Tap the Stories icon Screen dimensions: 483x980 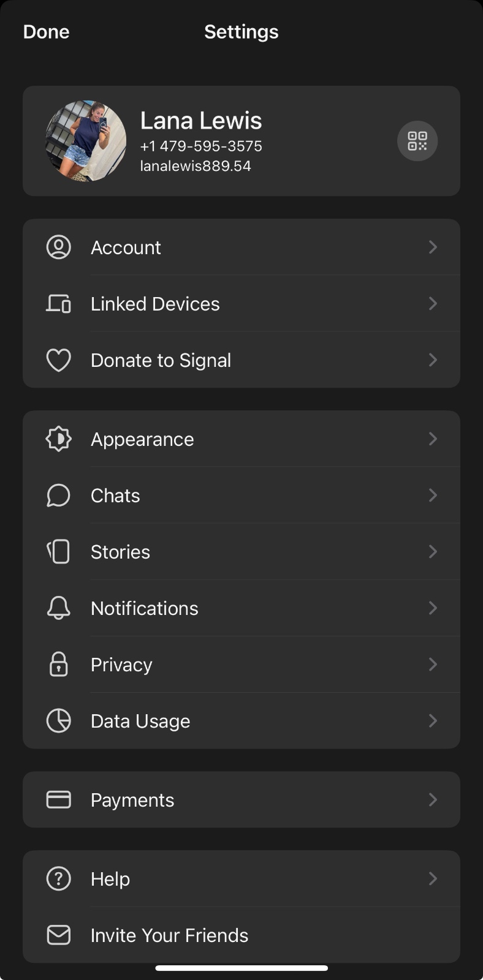pyautogui.click(x=59, y=552)
